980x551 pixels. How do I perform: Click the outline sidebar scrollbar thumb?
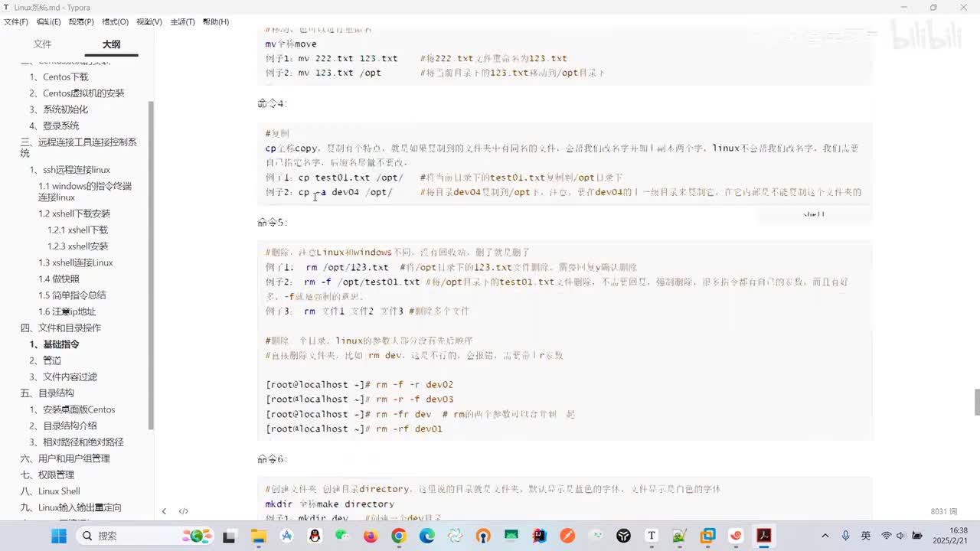151,265
